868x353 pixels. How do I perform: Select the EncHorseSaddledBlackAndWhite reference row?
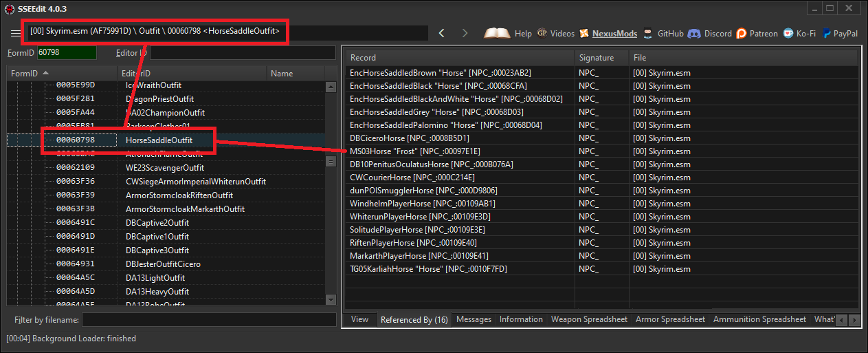[x=601, y=98]
